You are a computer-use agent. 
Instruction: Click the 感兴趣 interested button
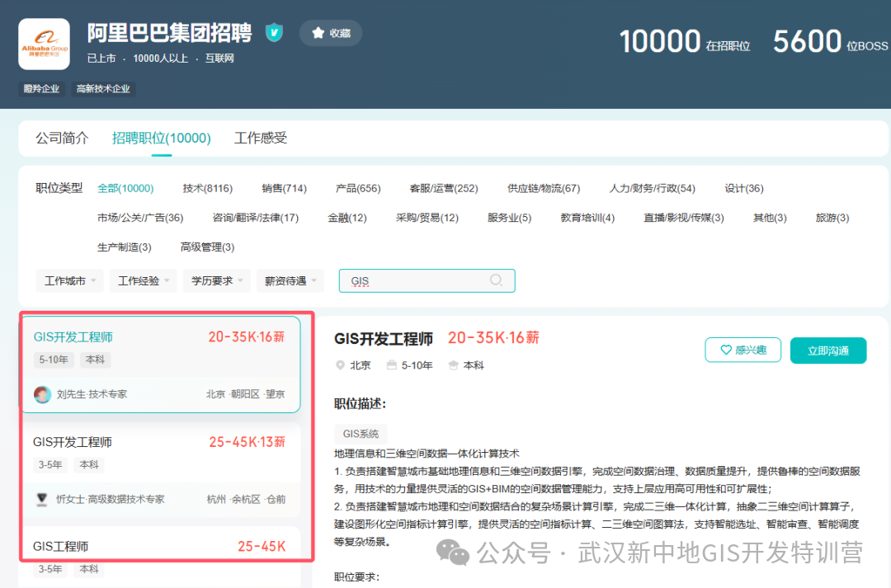point(742,350)
